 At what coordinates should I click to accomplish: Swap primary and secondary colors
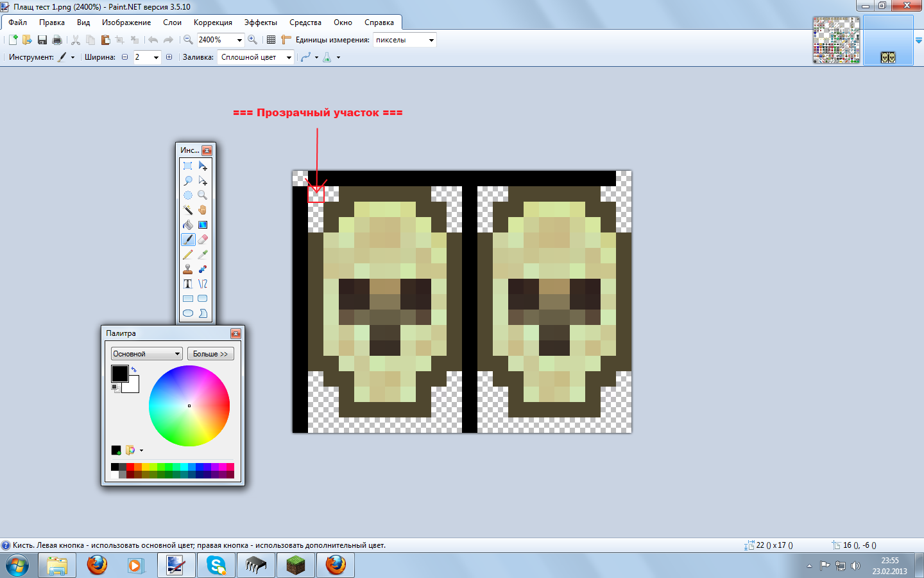click(133, 369)
